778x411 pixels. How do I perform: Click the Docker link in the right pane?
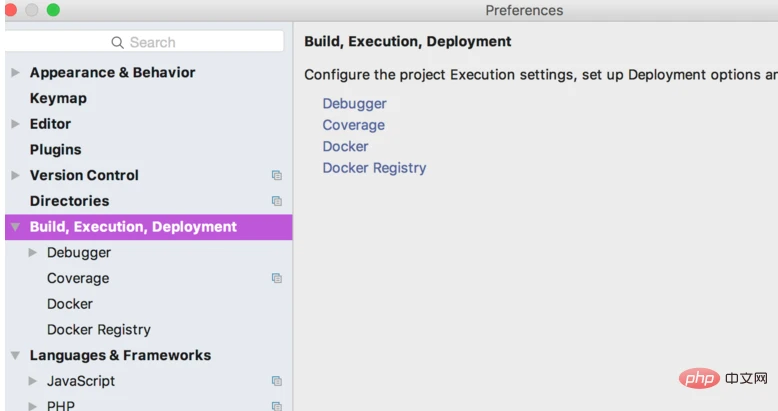click(x=345, y=147)
